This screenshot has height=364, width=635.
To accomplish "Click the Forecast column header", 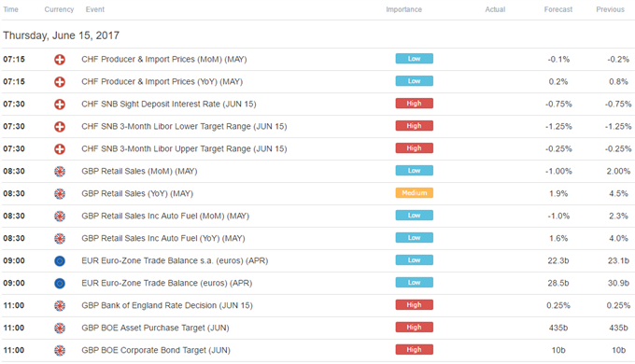I will tap(558, 9).
